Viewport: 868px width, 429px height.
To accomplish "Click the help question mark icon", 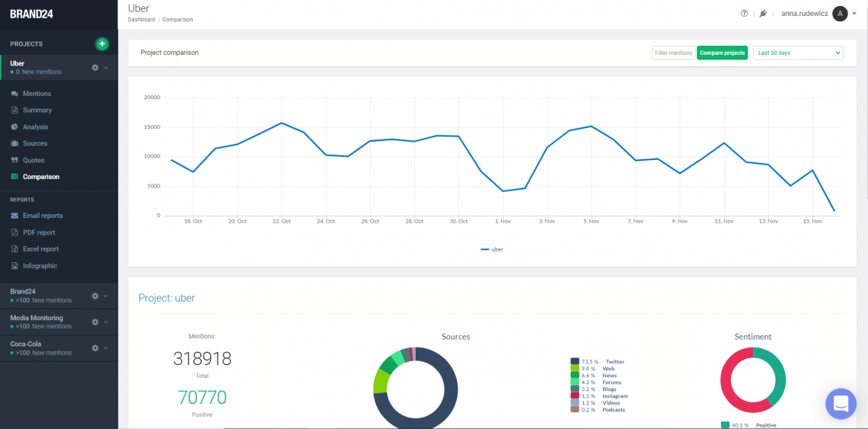I will click(x=744, y=14).
